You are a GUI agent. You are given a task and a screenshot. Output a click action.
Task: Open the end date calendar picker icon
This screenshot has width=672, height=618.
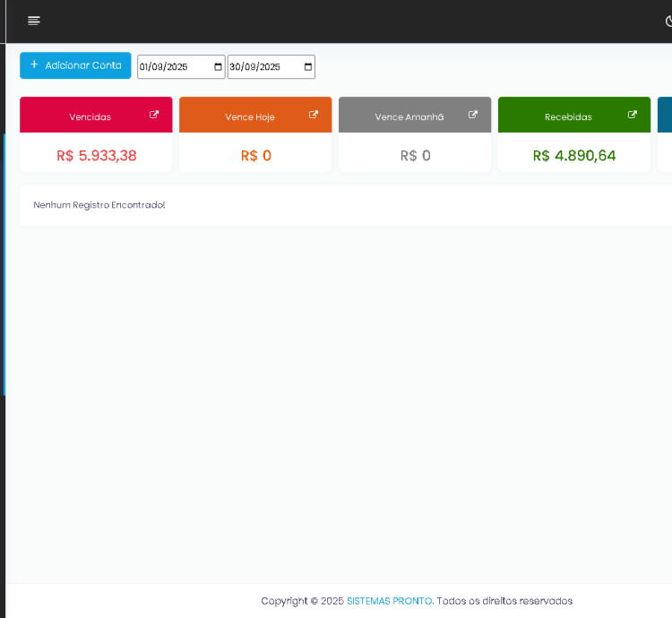308,67
